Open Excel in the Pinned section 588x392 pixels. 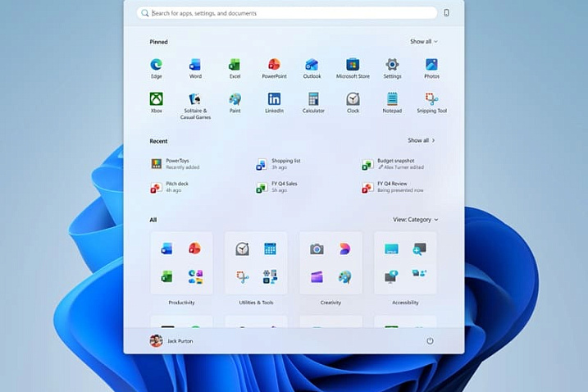pos(235,68)
